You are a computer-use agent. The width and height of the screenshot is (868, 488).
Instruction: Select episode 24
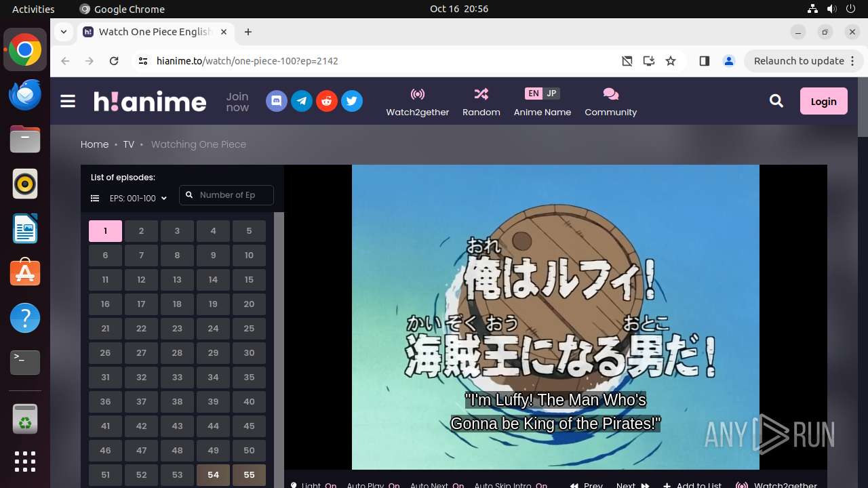pos(213,329)
